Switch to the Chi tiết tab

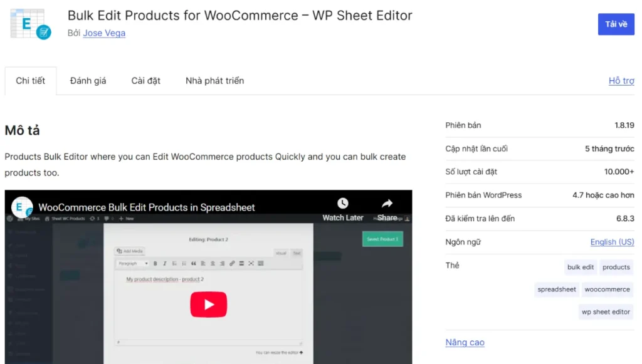pos(31,81)
